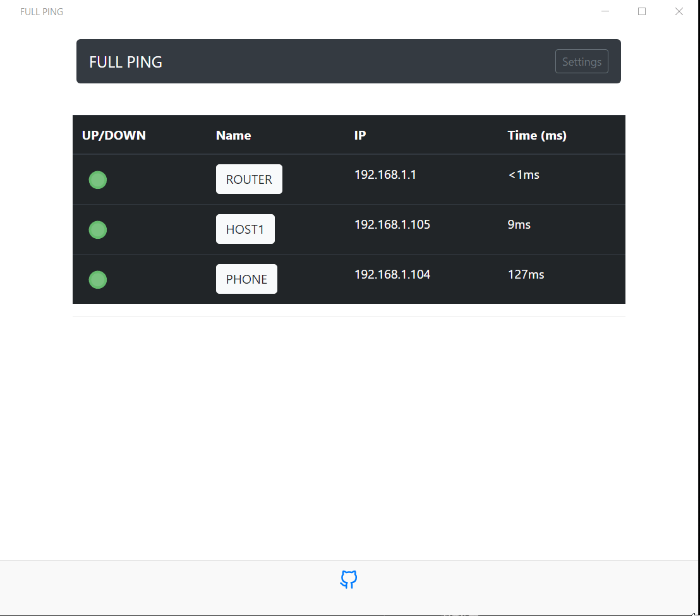Click the minimize button in the title bar
The height and width of the screenshot is (616, 700).
[x=605, y=11]
